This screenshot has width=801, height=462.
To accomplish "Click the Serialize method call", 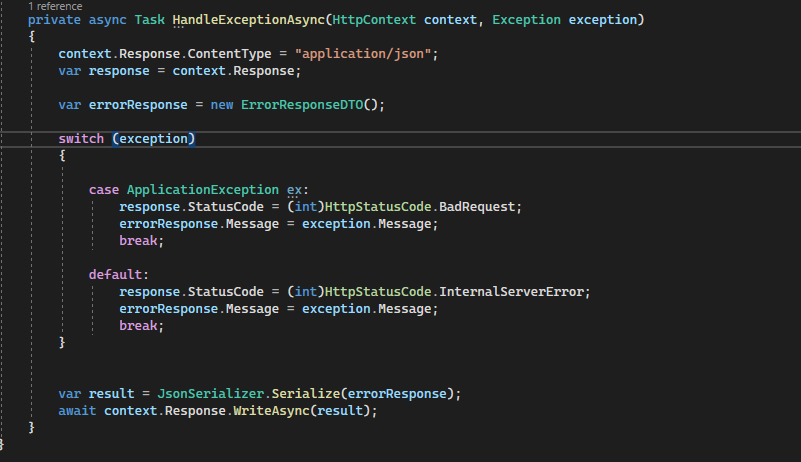I will (305, 394).
